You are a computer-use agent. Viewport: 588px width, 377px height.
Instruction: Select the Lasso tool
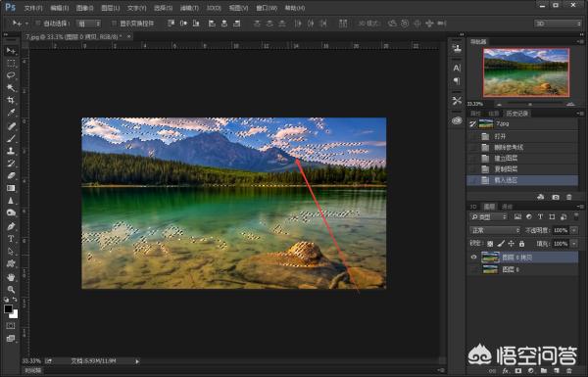click(11, 75)
